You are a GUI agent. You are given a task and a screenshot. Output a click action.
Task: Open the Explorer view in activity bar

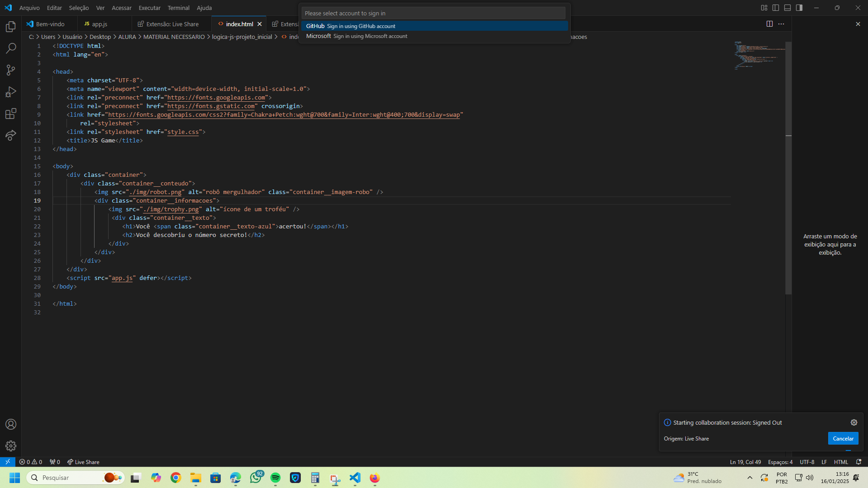tap(11, 27)
